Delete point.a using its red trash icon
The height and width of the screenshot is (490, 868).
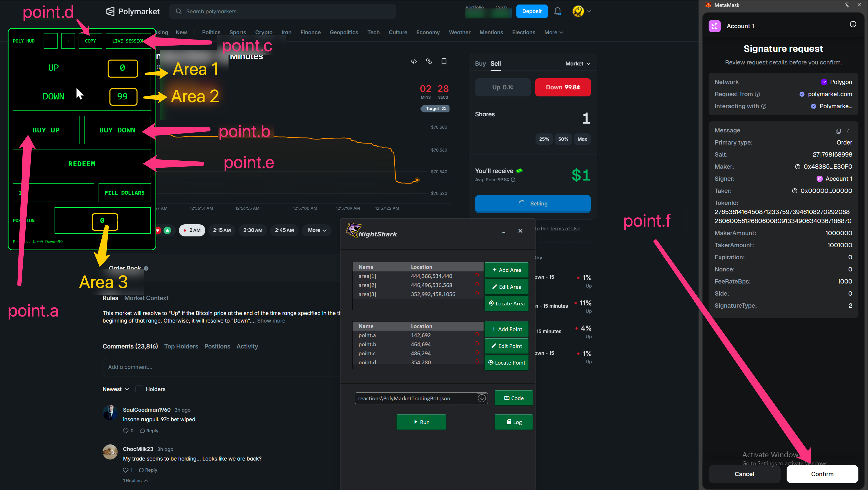[x=477, y=335]
